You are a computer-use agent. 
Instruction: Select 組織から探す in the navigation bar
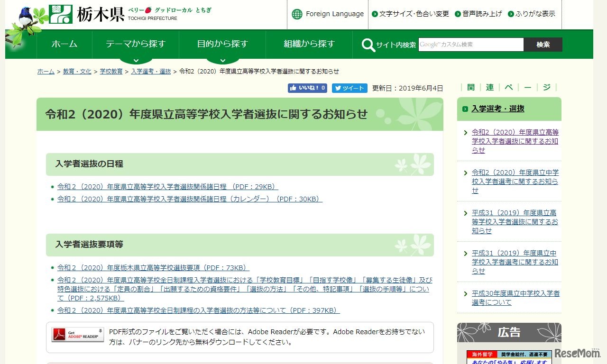pos(310,44)
